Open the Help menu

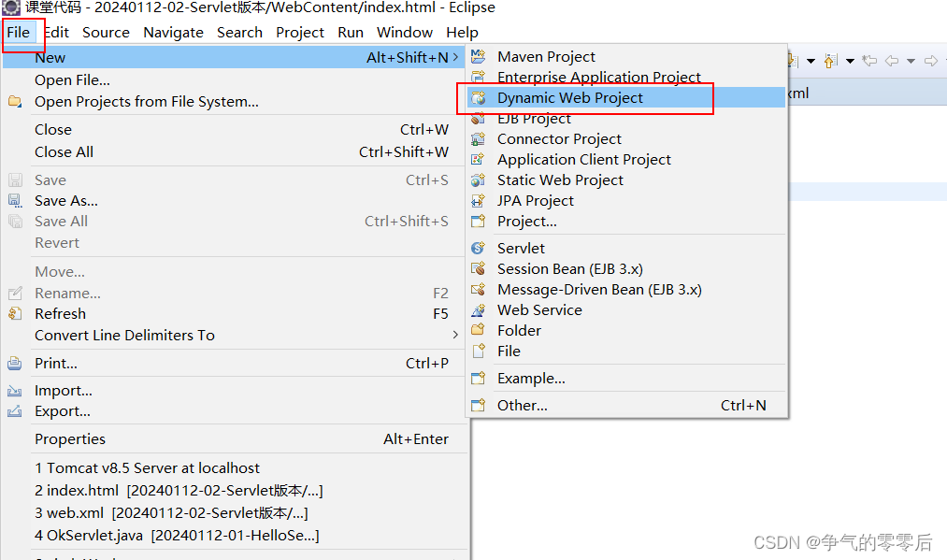click(462, 33)
